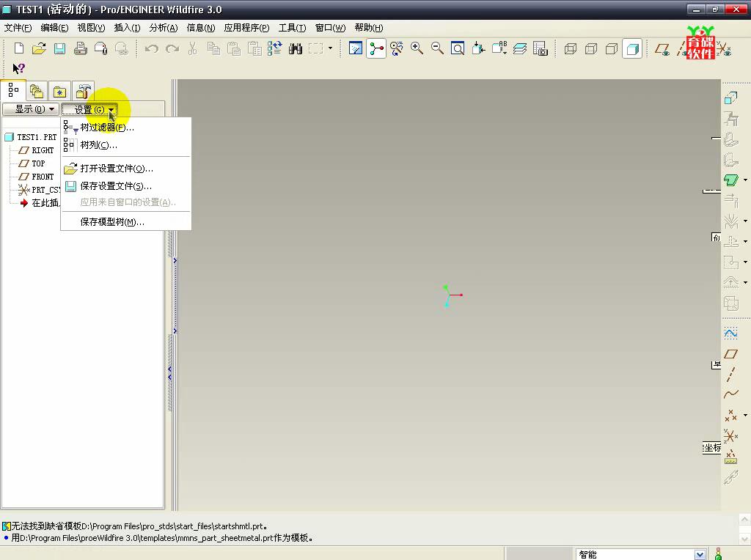Open selection box tool dropdown arrow
Screen dimensions: 751x560
330,48
